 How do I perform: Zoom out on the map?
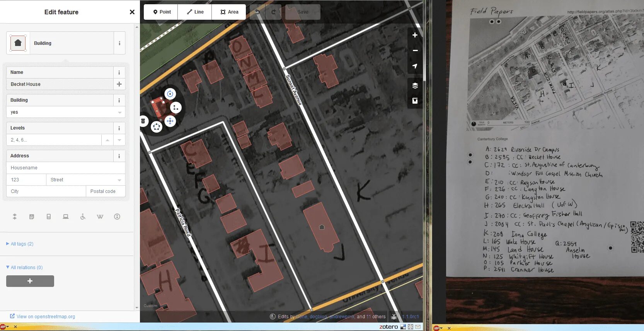pyautogui.click(x=415, y=51)
